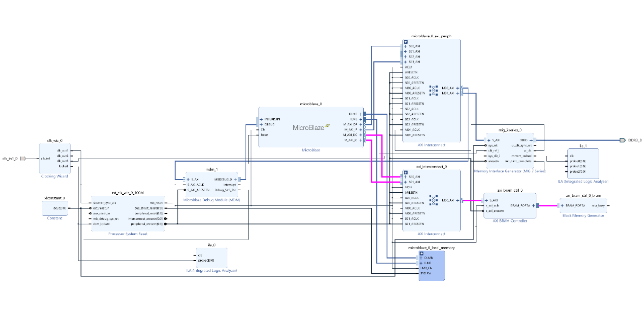Select the rst_clk_wiz_0_100M reset block
644x312 pixels.
128,213
